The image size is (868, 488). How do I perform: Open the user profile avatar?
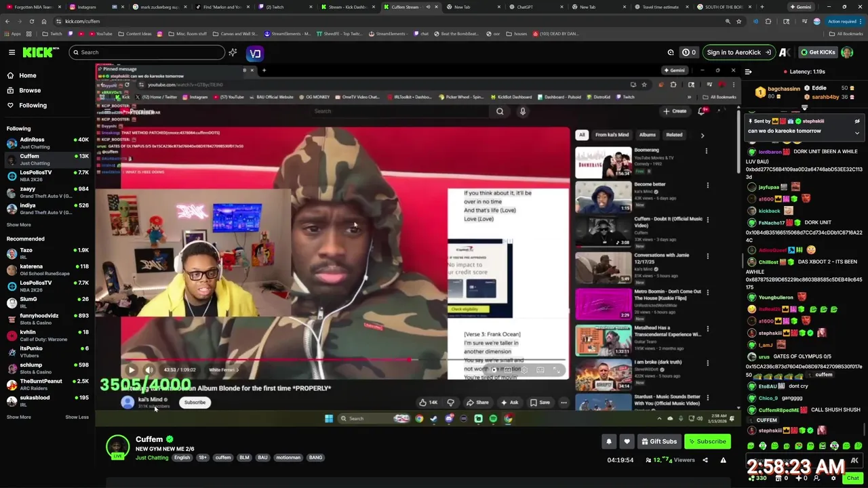click(847, 52)
